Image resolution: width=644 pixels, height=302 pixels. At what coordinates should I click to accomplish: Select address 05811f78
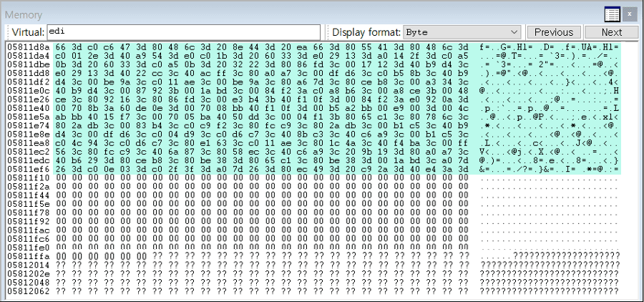(x=29, y=213)
